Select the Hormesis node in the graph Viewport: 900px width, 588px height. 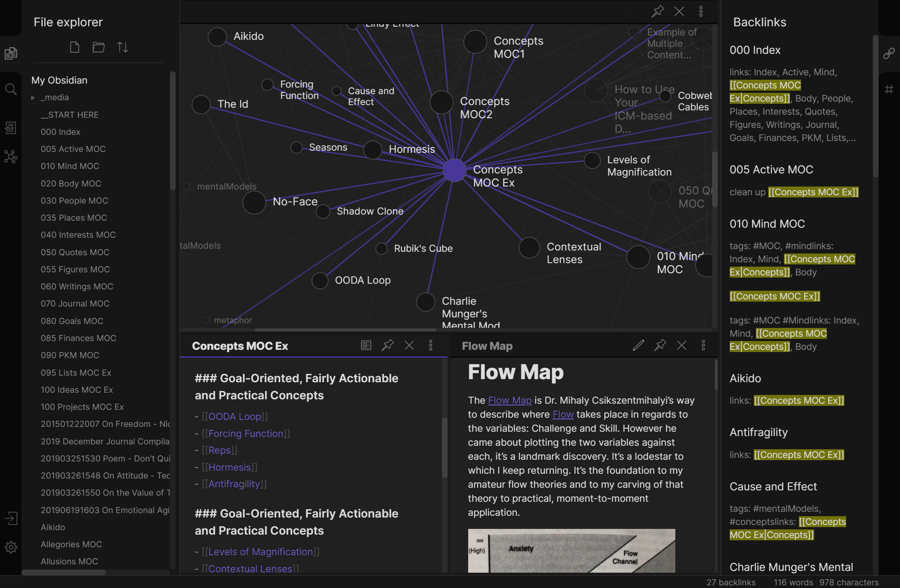(372, 150)
